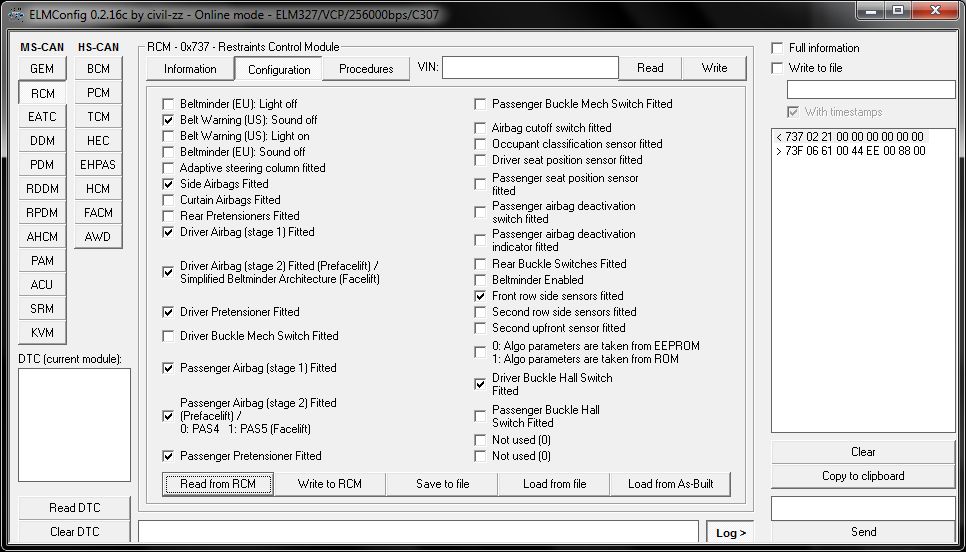This screenshot has width=966, height=552.
Task: Toggle Beltminder Enabled option
Action: click(481, 280)
